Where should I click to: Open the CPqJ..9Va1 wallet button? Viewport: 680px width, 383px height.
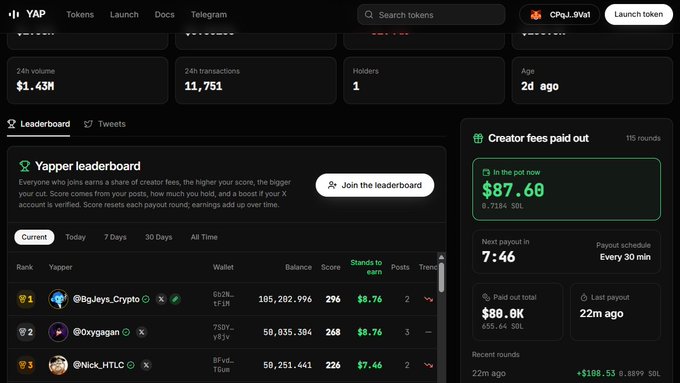point(559,15)
